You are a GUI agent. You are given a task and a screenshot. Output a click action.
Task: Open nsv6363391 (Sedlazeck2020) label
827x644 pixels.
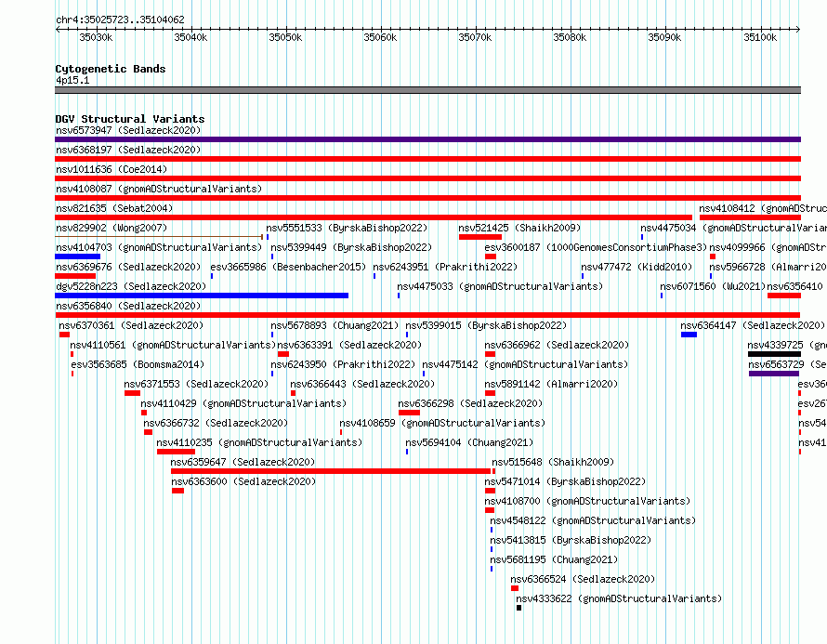coord(349,345)
